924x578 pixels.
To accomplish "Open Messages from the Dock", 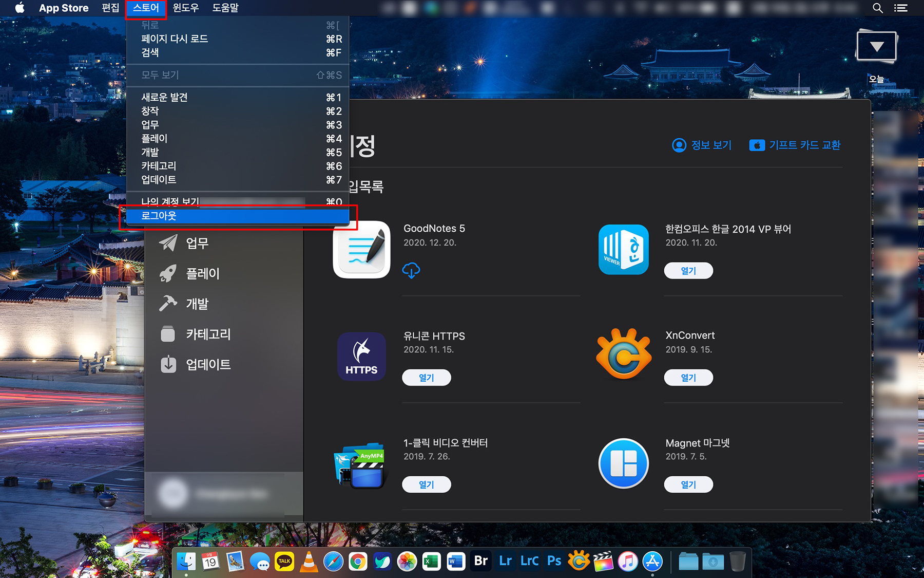I will point(260,561).
